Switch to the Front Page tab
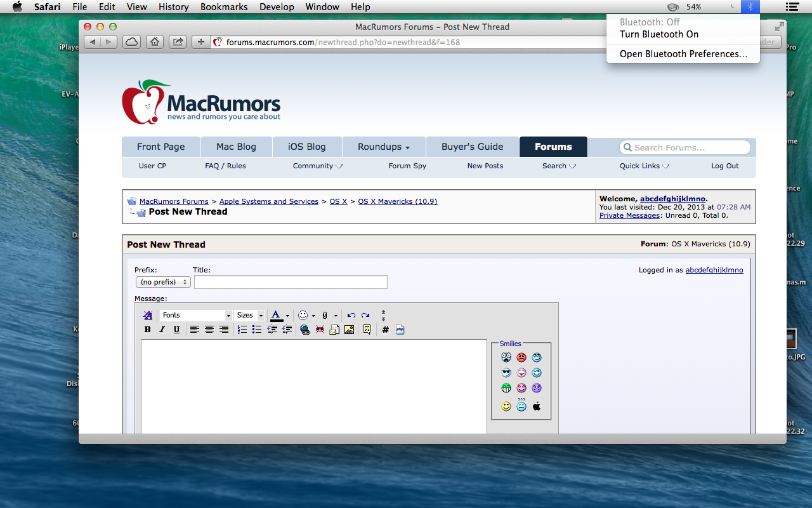This screenshot has width=812, height=508. (161, 147)
